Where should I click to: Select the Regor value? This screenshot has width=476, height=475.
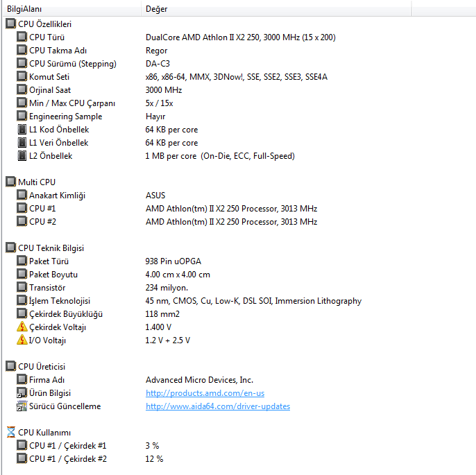[x=156, y=51]
